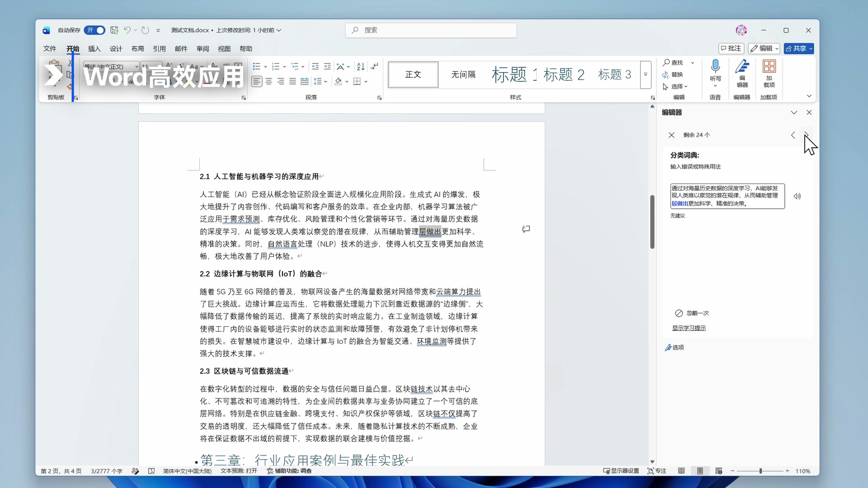868x488 pixels.
Task: Open the 文件 menu
Action: point(50,49)
